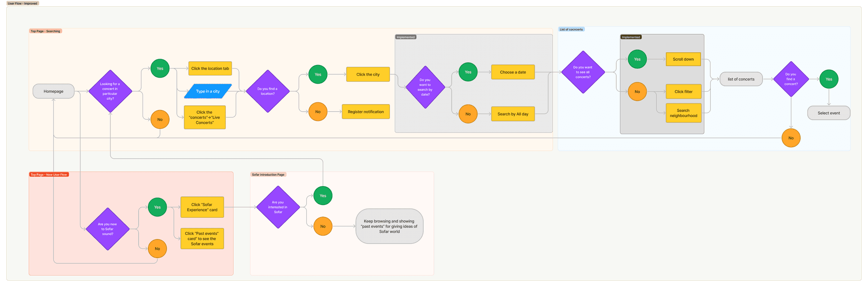
Task: Select the Click "Past events" card step
Action: click(202, 239)
